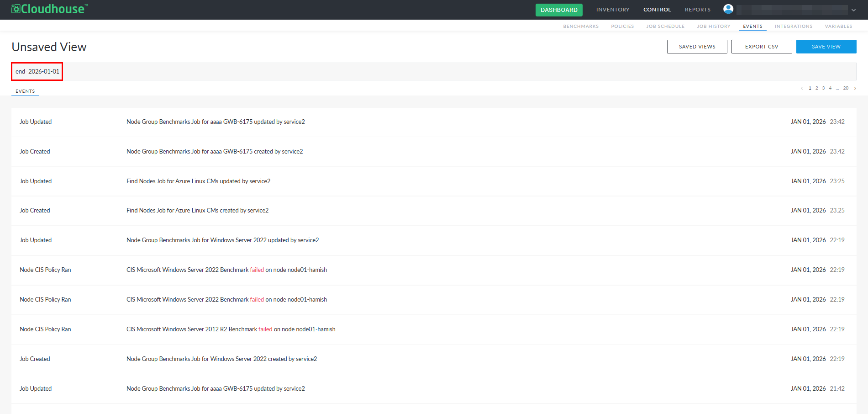Open the Reports menu
868x414 pixels.
coord(697,10)
